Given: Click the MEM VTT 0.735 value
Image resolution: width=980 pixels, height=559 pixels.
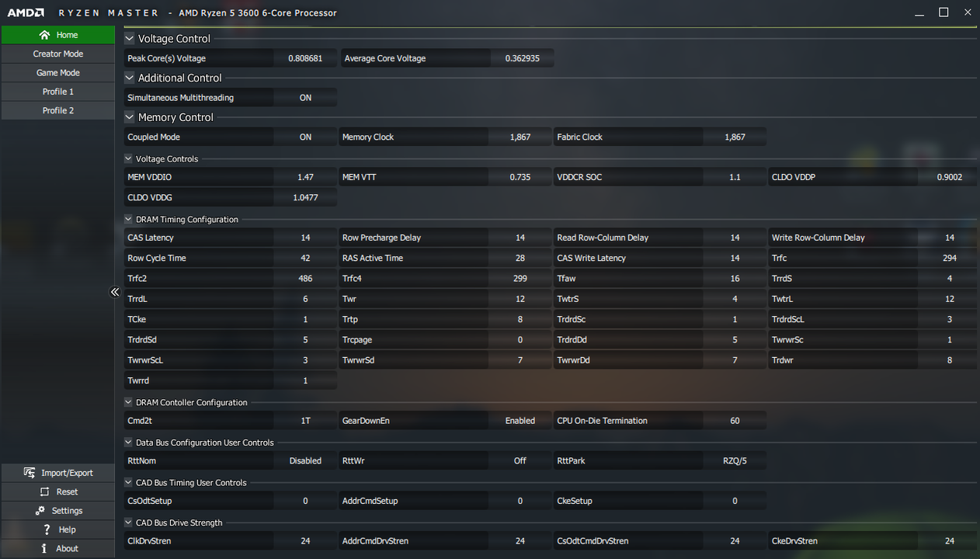Looking at the screenshot, I should click(x=520, y=177).
